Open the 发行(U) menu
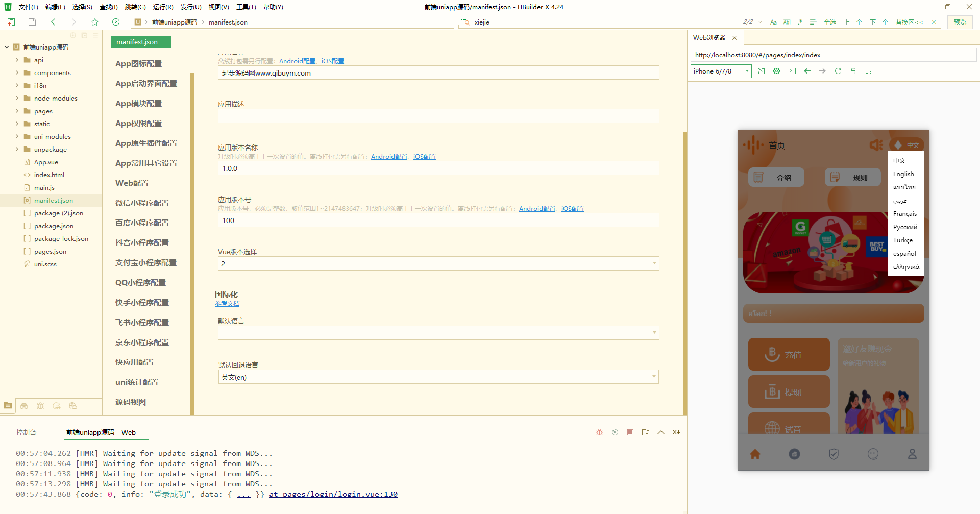 [x=190, y=7]
